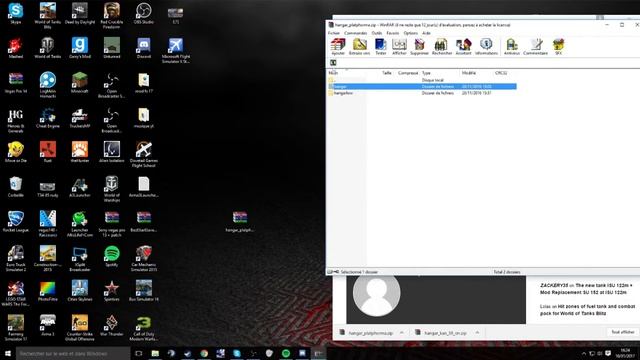
Task: Click the Spotify desktop shortcut
Action: tap(111, 256)
